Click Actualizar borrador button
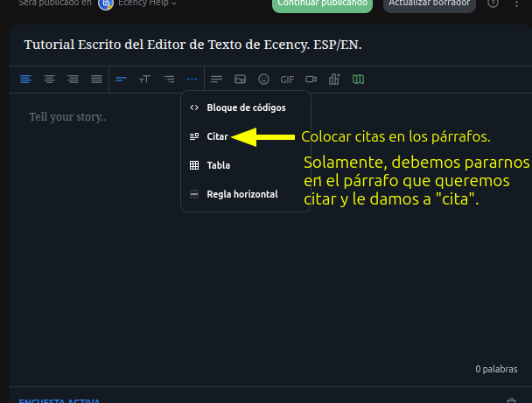 pos(430,4)
